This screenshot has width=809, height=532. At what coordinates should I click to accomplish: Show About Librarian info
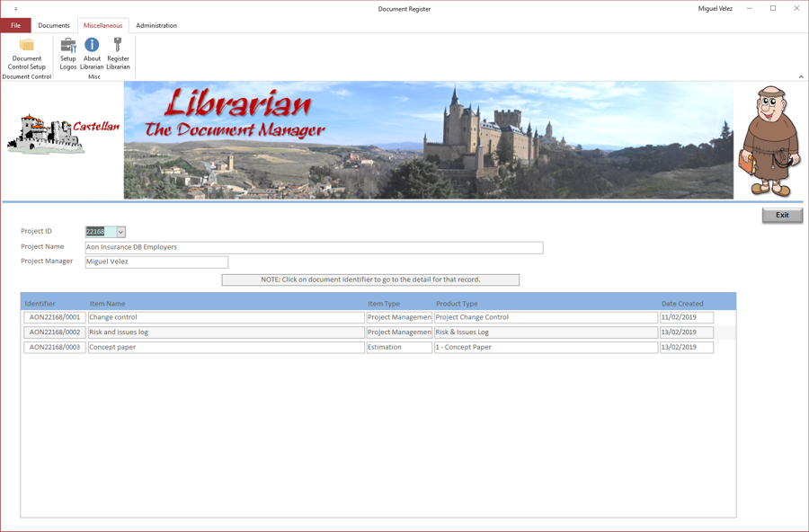92,54
